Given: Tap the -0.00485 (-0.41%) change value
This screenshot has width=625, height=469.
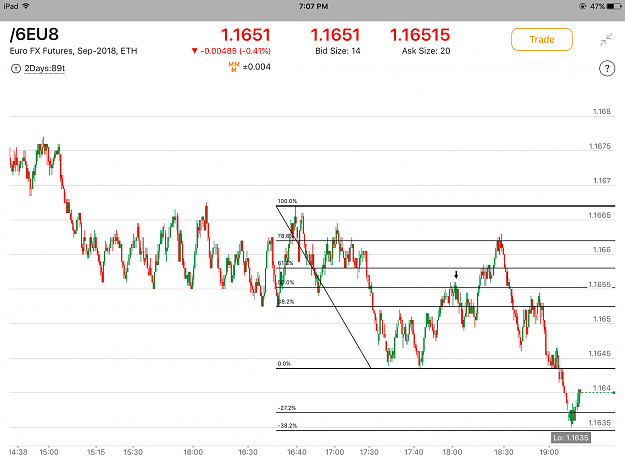Looking at the screenshot, I should (x=235, y=51).
